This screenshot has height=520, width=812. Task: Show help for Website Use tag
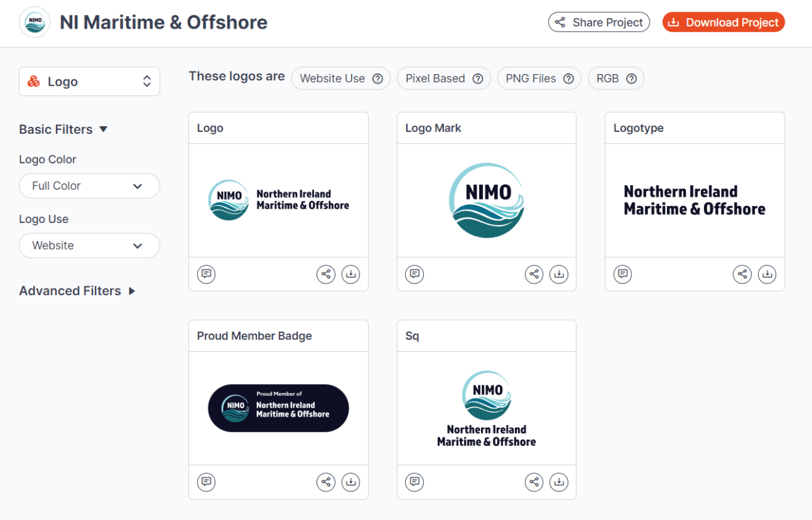[377, 79]
